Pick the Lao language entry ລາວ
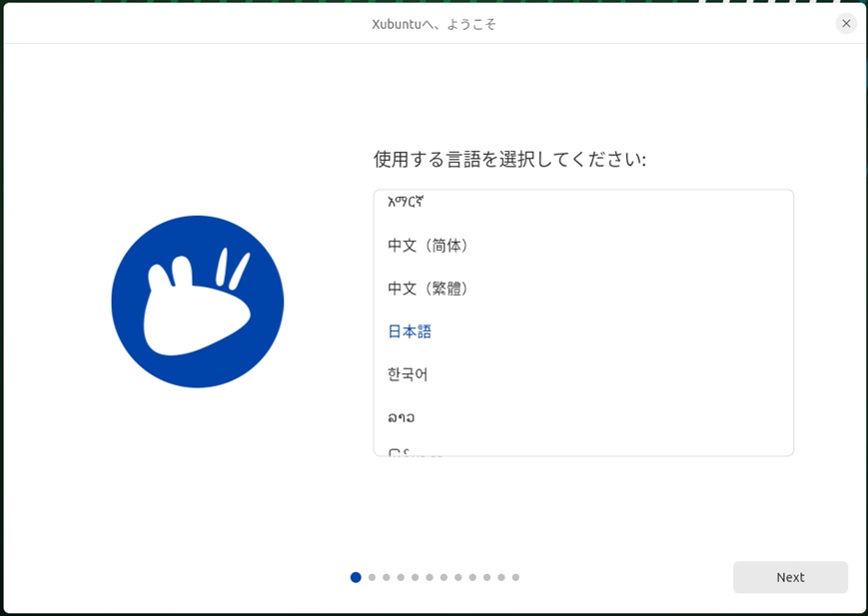 (583, 418)
